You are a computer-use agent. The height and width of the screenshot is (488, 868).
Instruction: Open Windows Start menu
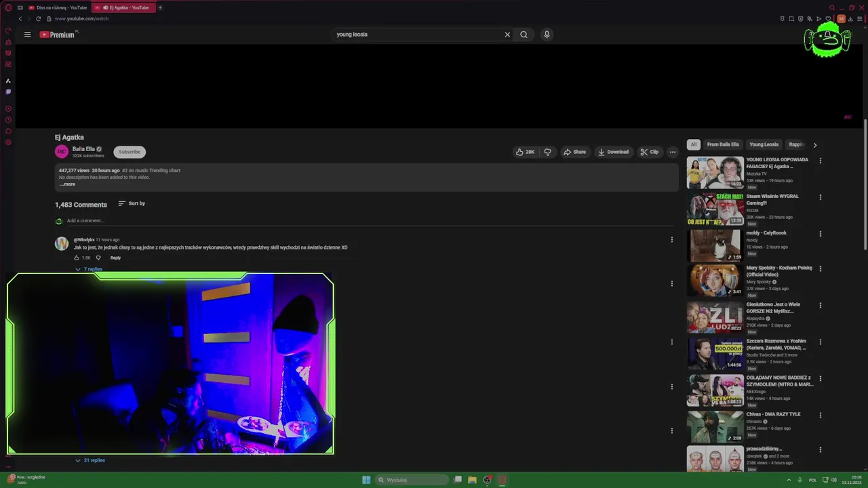(x=366, y=480)
